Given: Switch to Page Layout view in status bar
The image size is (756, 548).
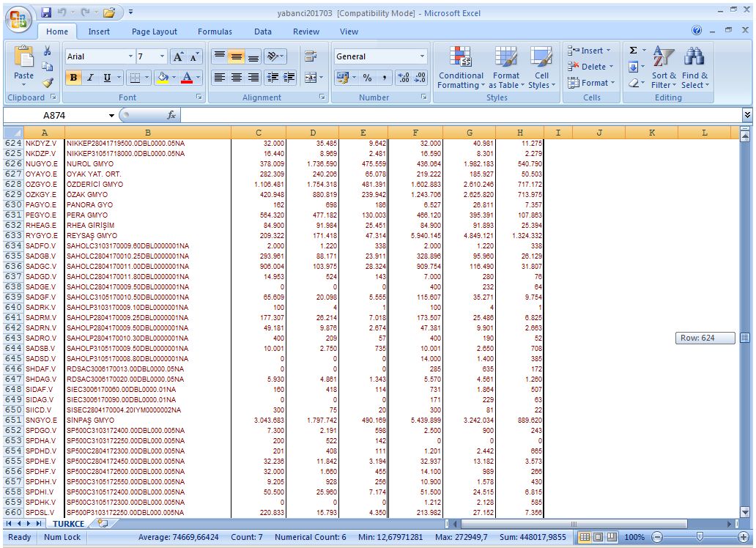Looking at the screenshot, I should (598, 537).
